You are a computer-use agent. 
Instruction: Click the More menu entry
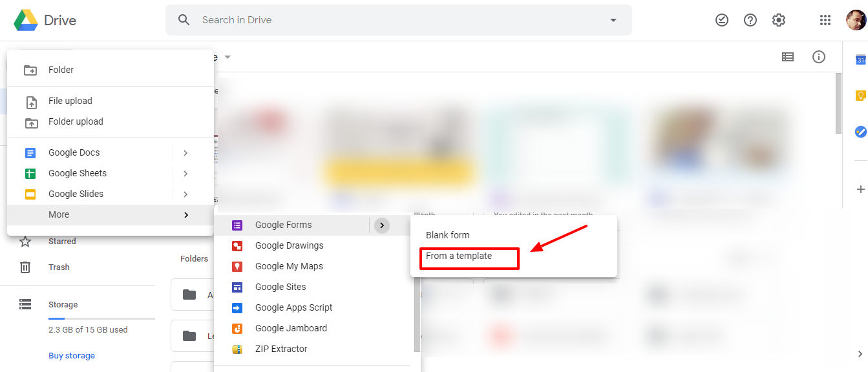coord(111,214)
